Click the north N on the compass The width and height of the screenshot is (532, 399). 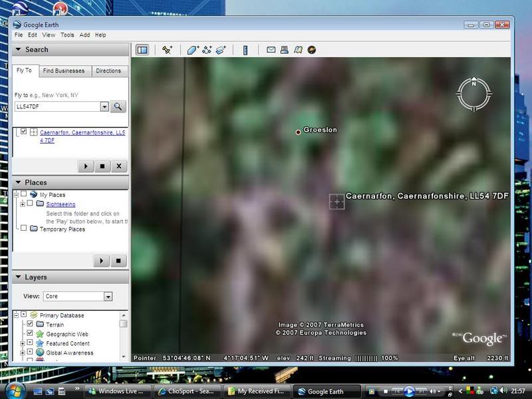(x=473, y=82)
